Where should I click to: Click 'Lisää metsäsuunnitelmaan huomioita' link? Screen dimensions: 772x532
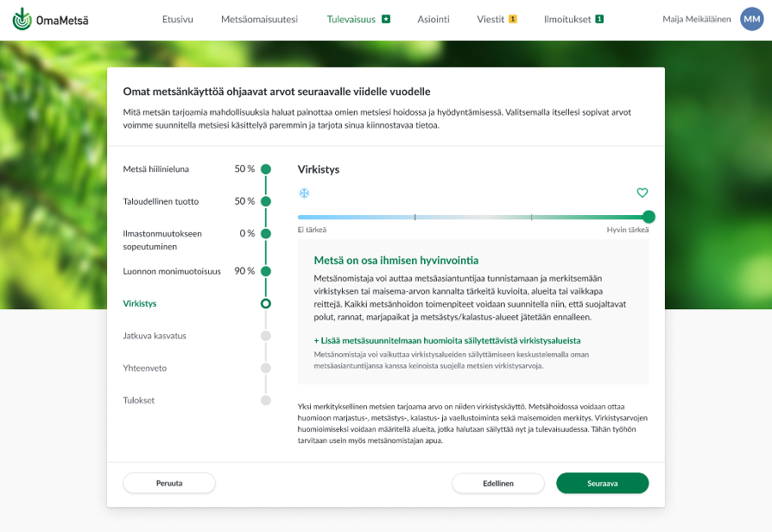(447, 340)
